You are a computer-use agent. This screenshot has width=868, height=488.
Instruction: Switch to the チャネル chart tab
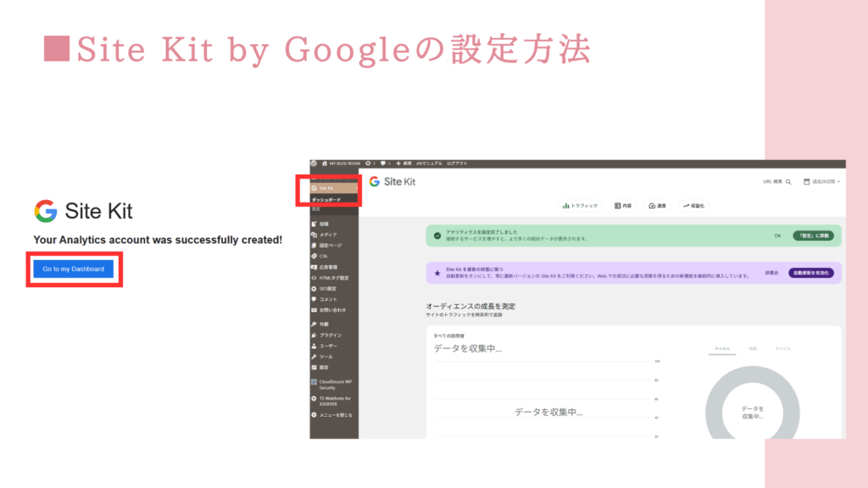coord(722,348)
